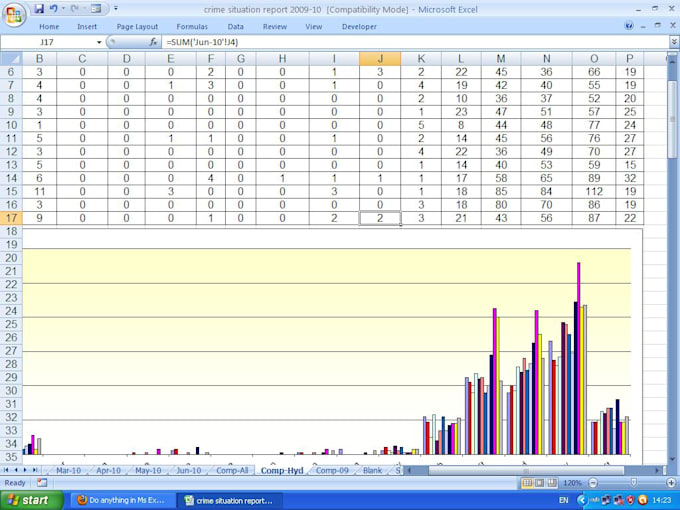Switch to Apr-10 sheet tab
Image resolution: width=680 pixels, height=510 pixels.
(108, 471)
